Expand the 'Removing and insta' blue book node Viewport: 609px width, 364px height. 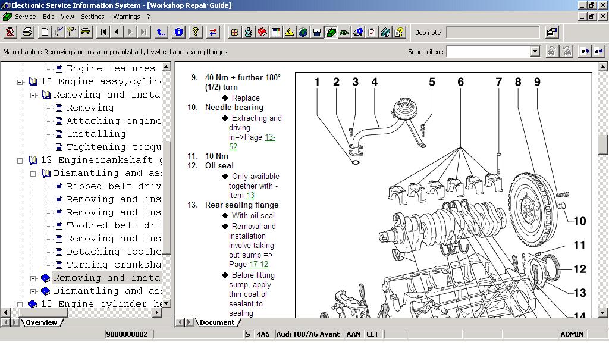tap(33, 278)
